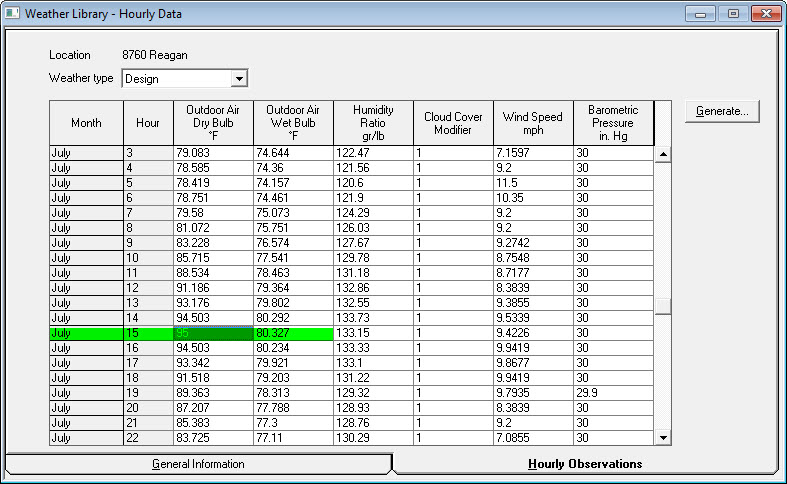Click humidity ratio value 133.15
This screenshot has width=787, height=484.
pos(373,333)
